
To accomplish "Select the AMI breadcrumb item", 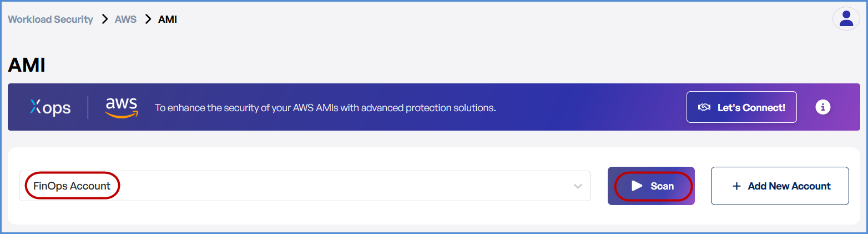I will pos(168,19).
